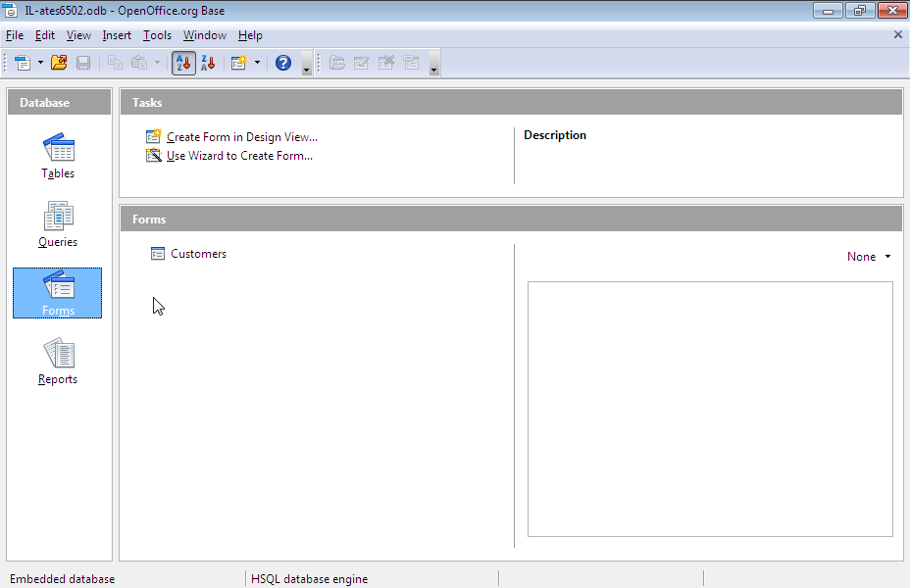This screenshot has width=910, height=588.
Task: Expand the New document dropdown arrow
Action: [40, 63]
